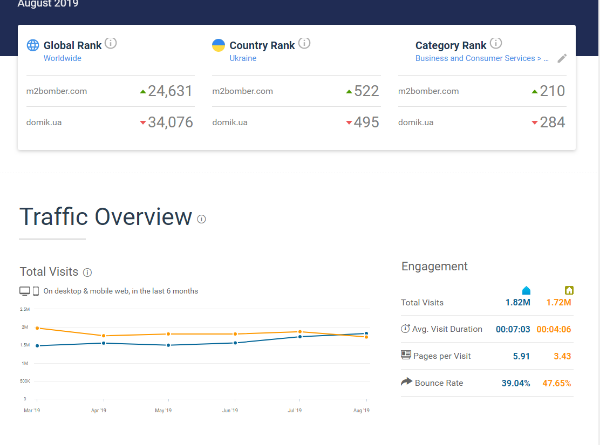Click the bounce rate 39.04%
Screen dimensions: 600x445
(516, 383)
